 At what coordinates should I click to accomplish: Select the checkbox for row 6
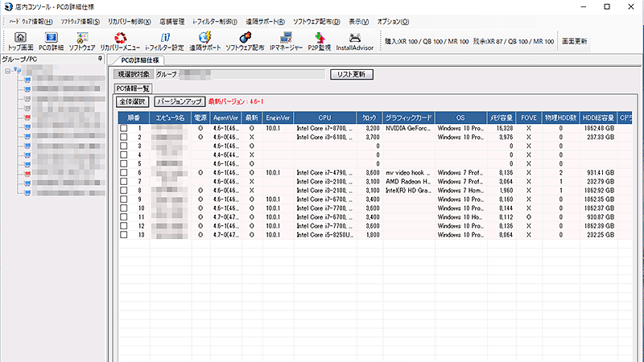point(124,173)
